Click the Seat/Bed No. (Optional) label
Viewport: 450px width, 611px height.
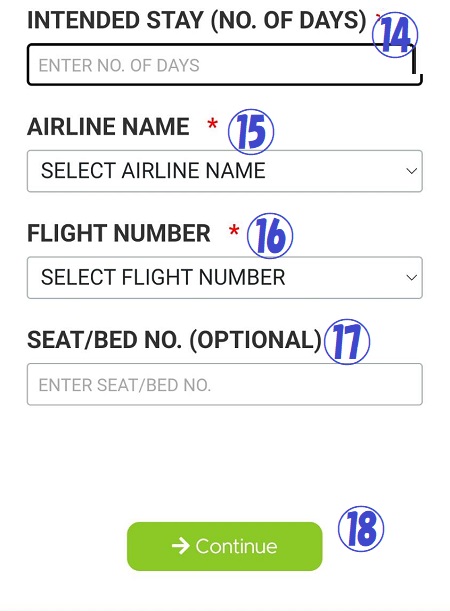click(x=174, y=340)
